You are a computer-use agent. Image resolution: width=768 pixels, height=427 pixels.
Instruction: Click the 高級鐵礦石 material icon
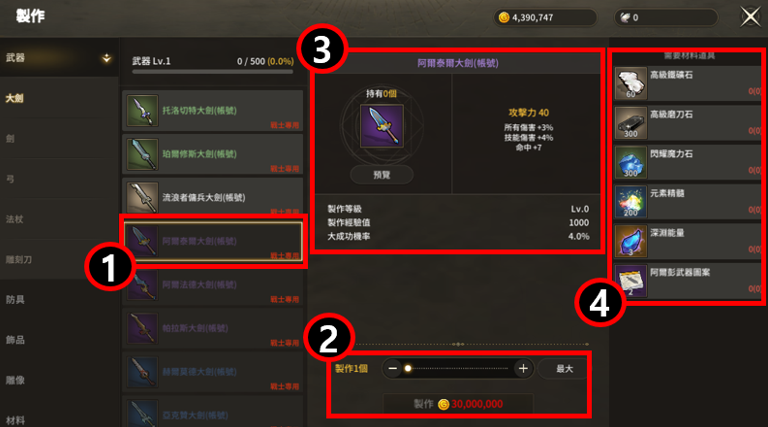630,84
